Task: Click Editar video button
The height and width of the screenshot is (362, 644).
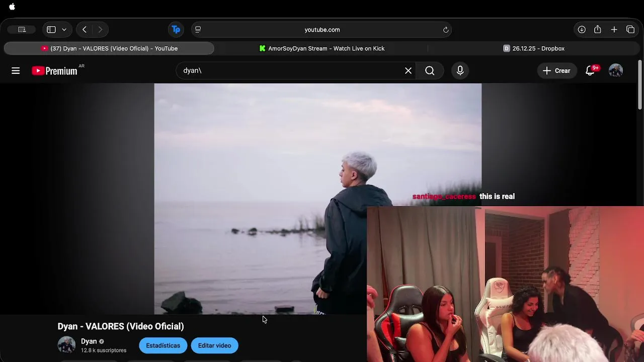Action: (x=214, y=345)
